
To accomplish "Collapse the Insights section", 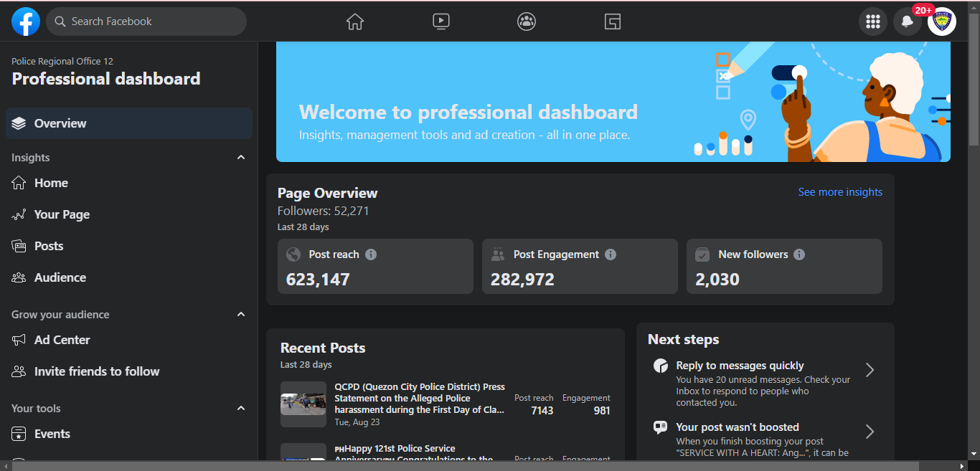I will tap(241, 158).
